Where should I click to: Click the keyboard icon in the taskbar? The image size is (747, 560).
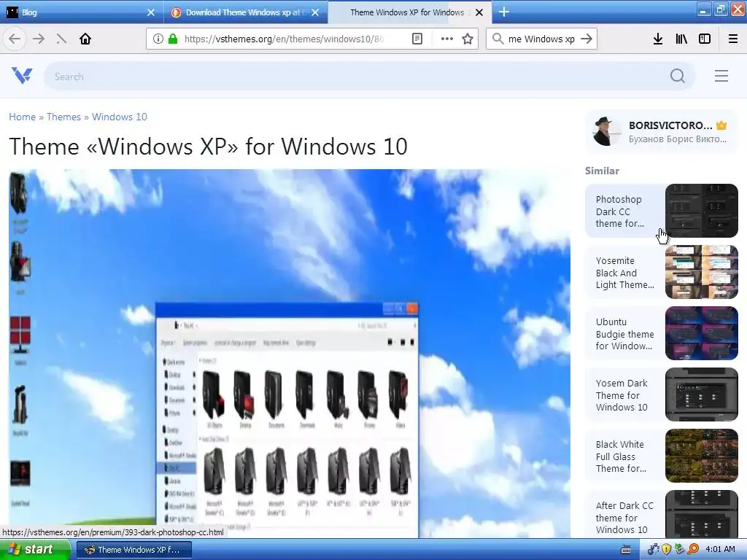coord(626,550)
